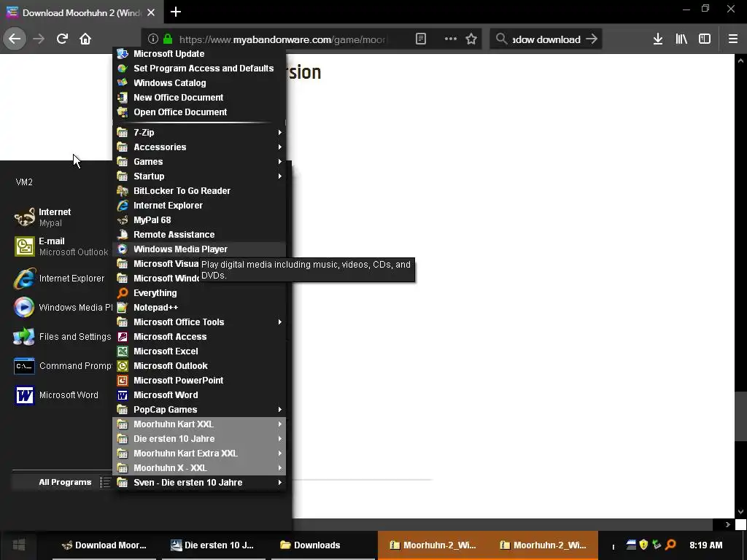Open pinned Internet Mypal shortcut
The width and height of the screenshot is (747, 560).
[62, 217]
